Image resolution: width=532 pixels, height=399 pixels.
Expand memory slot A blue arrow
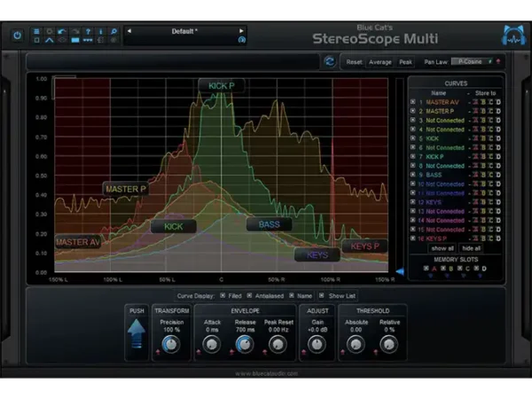tap(431, 276)
